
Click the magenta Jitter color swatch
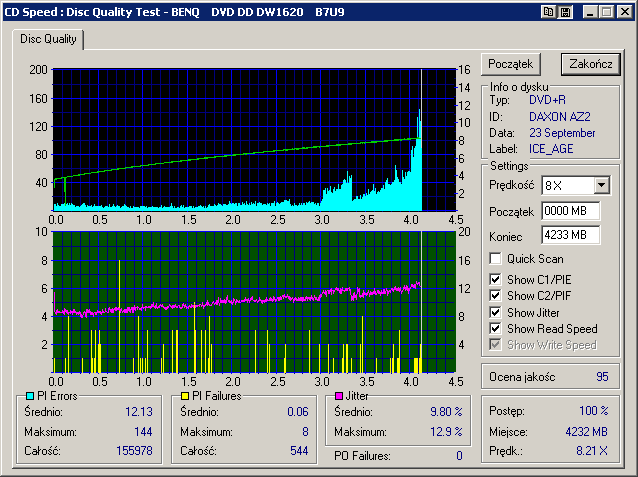[339, 396]
